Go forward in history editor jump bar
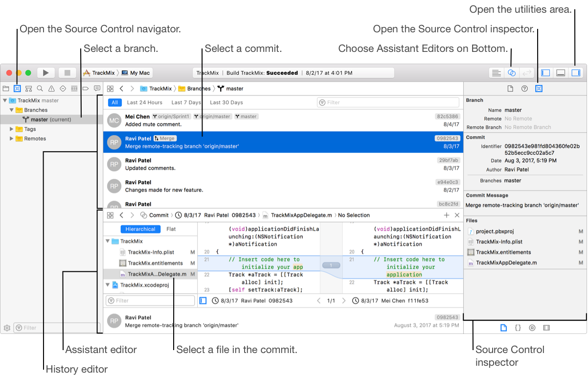This screenshot has height=378, width=588. click(132, 89)
